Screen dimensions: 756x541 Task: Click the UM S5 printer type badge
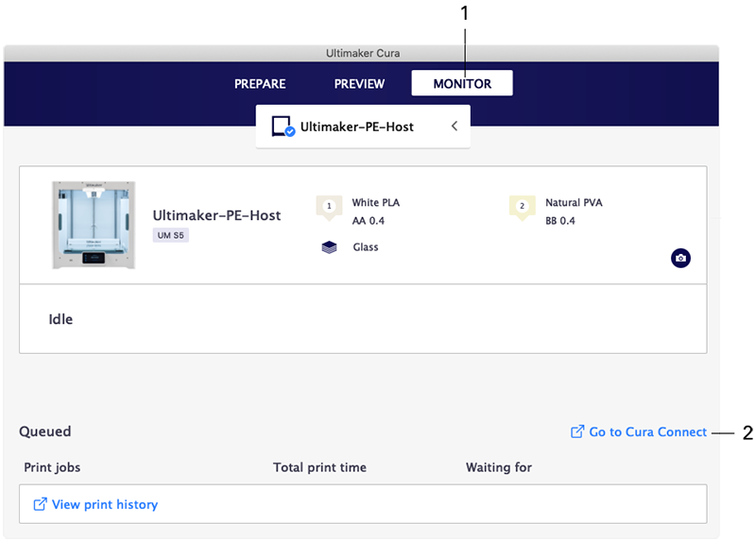[x=171, y=235]
